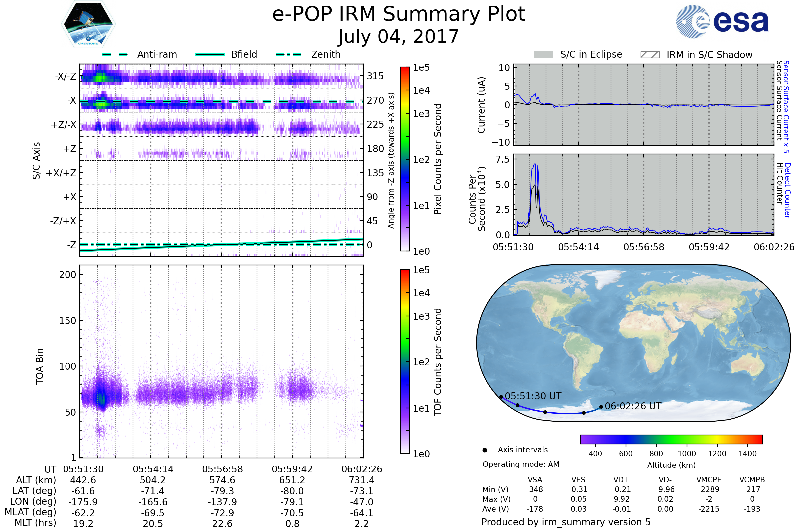Viewport: 798px width, 532px height.
Task: Click the July 04, 2017 date heading
Action: 399,37
